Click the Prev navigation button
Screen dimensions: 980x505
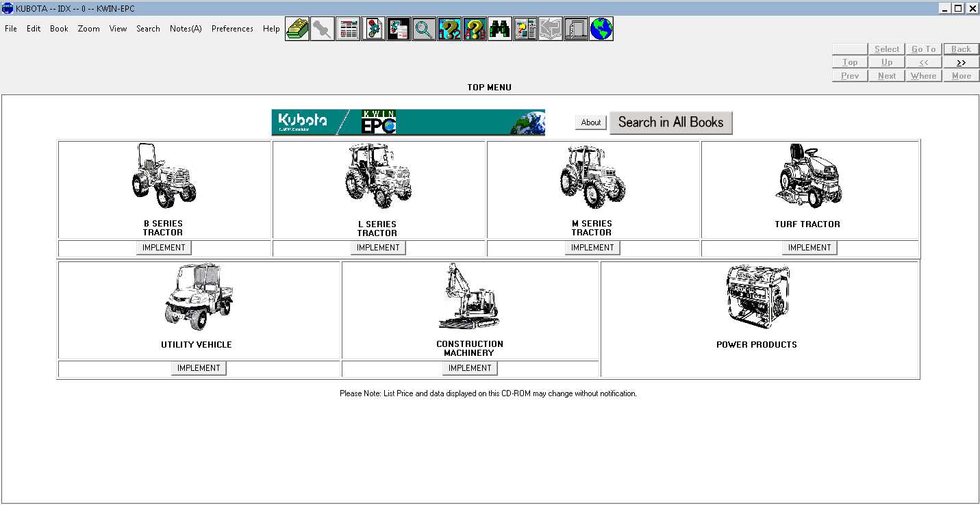850,76
